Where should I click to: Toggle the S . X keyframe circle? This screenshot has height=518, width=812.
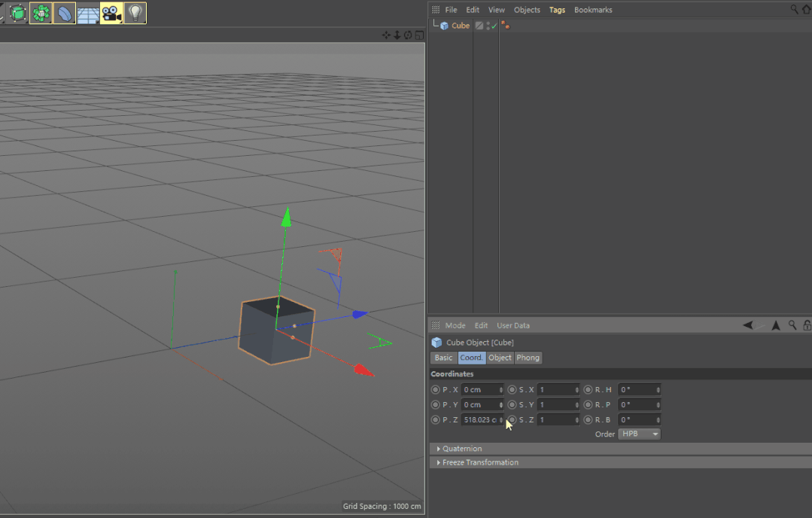point(512,389)
